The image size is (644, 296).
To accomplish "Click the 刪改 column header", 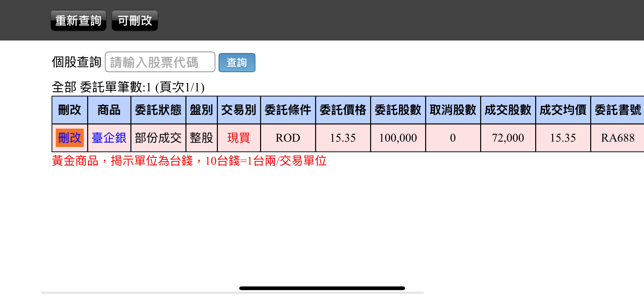I will [x=70, y=110].
